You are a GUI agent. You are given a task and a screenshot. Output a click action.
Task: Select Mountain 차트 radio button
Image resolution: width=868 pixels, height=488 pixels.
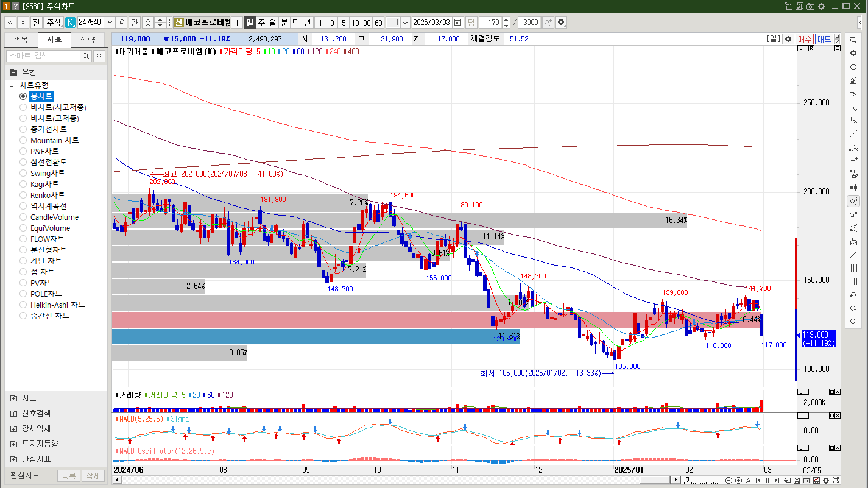click(23, 140)
